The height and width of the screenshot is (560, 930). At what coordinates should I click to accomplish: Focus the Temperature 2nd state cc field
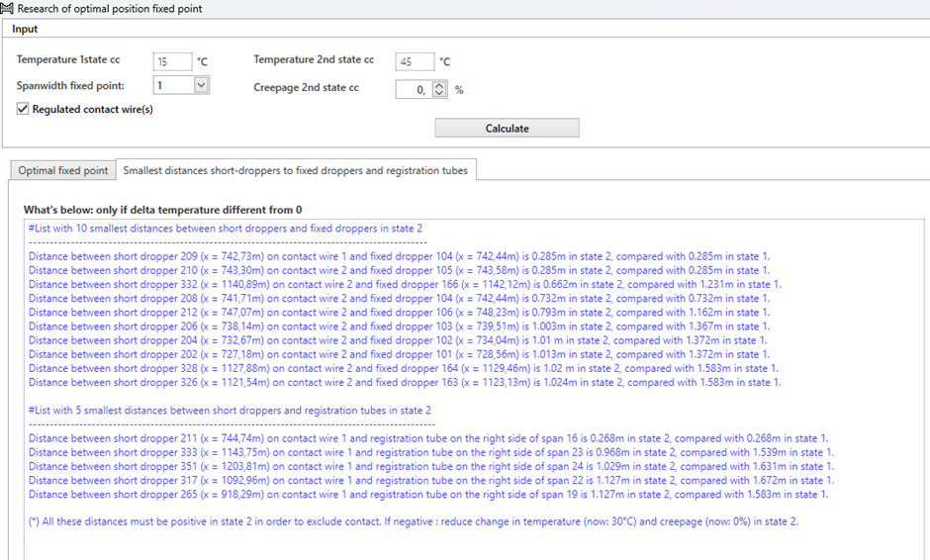414,61
